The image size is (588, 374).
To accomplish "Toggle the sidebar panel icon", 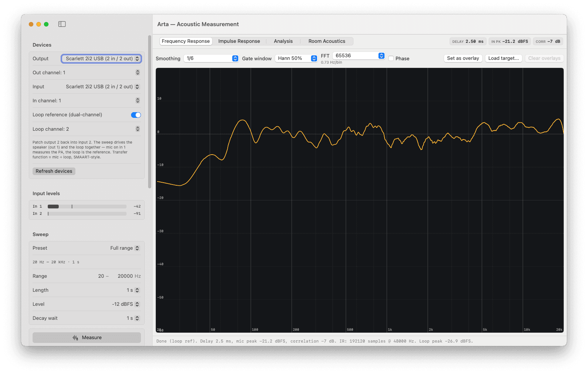I will tap(62, 24).
